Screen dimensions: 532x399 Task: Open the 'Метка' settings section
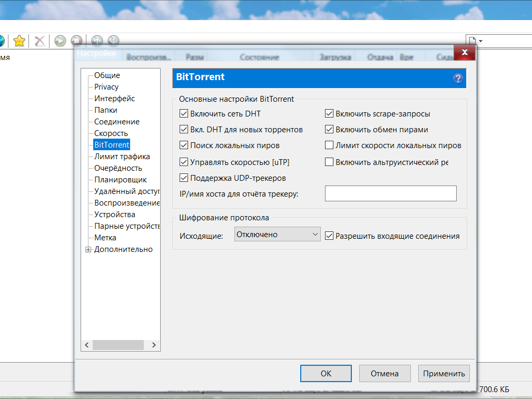(x=105, y=238)
